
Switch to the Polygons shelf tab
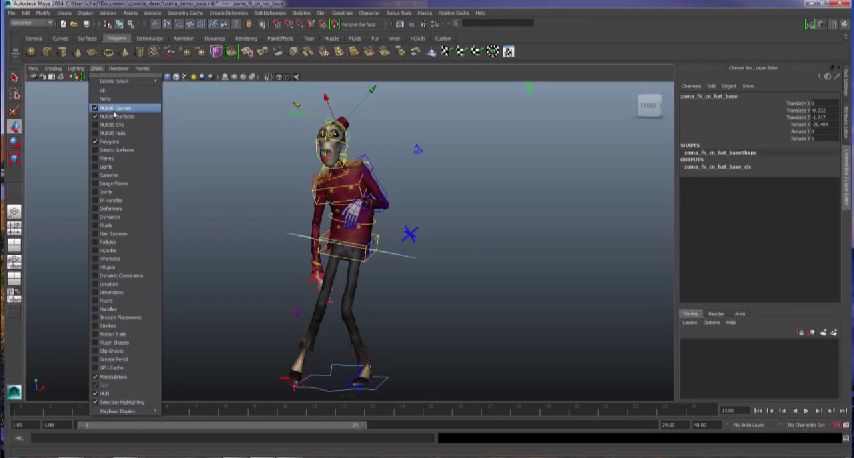tap(117, 38)
